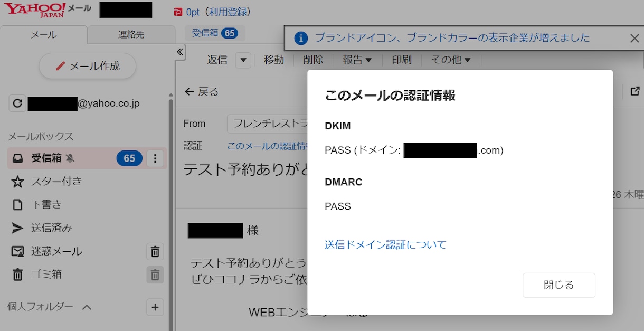
Task: Open the スター付き folder
Action: coord(56,182)
